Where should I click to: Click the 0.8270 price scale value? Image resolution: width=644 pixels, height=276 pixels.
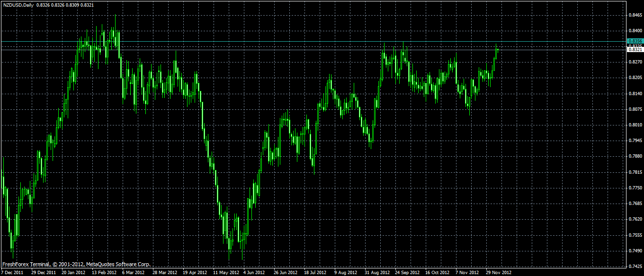pyautogui.click(x=635, y=62)
